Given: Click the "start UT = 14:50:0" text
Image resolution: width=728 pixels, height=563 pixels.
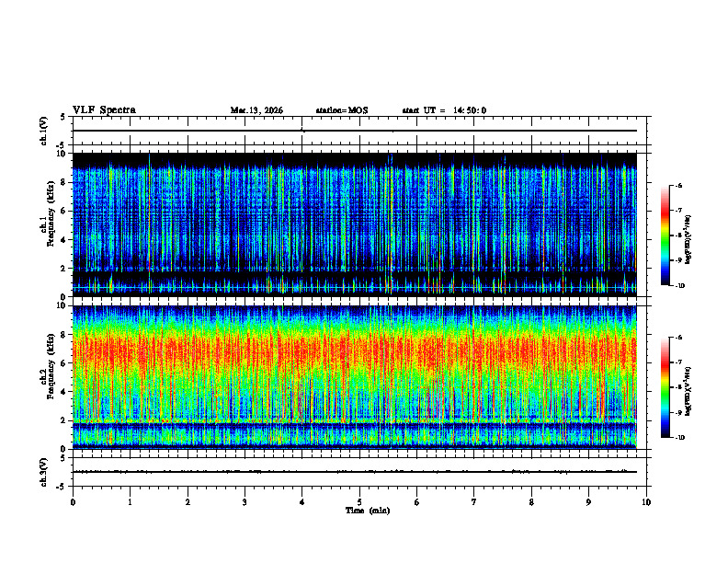Looking at the screenshot, I should click(x=444, y=110).
